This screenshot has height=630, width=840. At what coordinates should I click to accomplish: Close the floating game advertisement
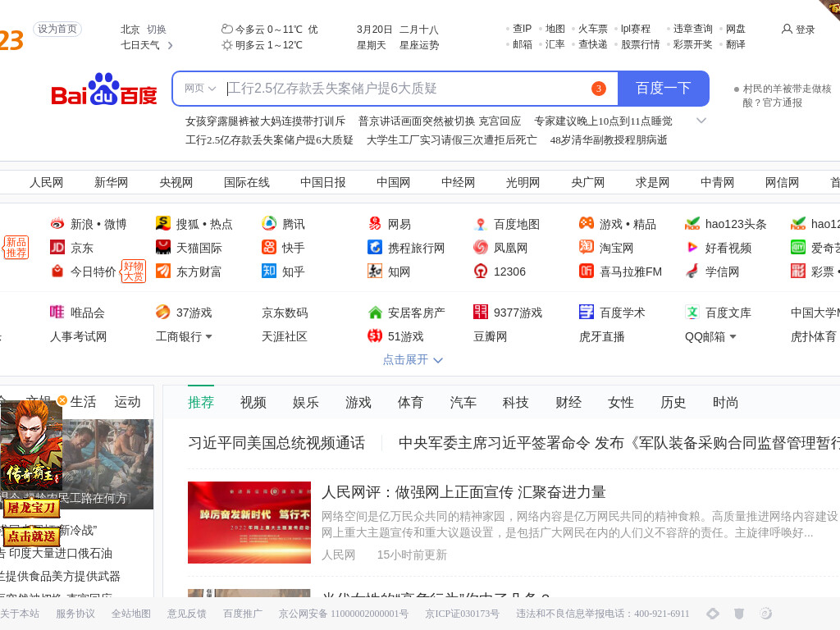[62, 400]
